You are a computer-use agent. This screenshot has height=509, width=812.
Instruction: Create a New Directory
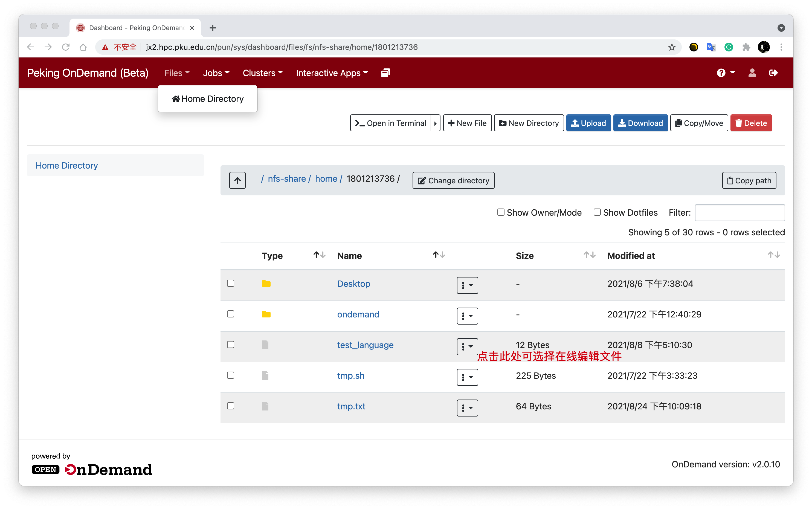pyautogui.click(x=529, y=123)
